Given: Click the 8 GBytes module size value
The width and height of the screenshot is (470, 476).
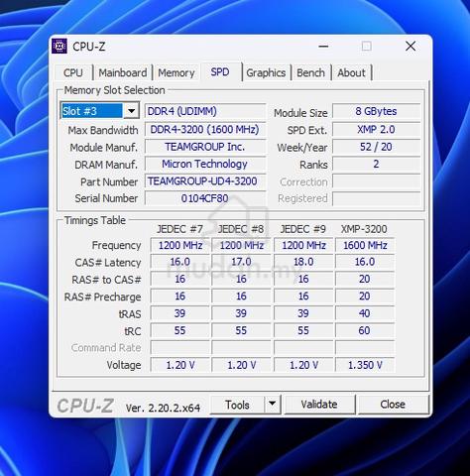Looking at the screenshot, I should click(x=377, y=111).
